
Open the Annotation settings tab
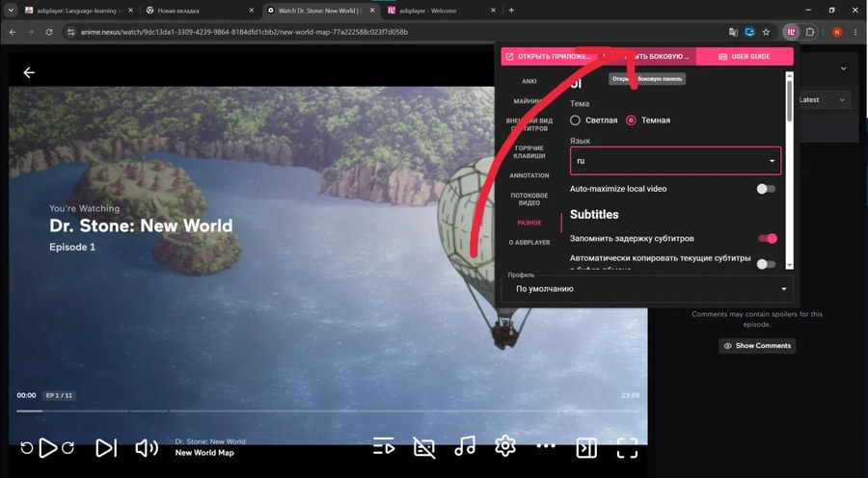pyautogui.click(x=529, y=175)
